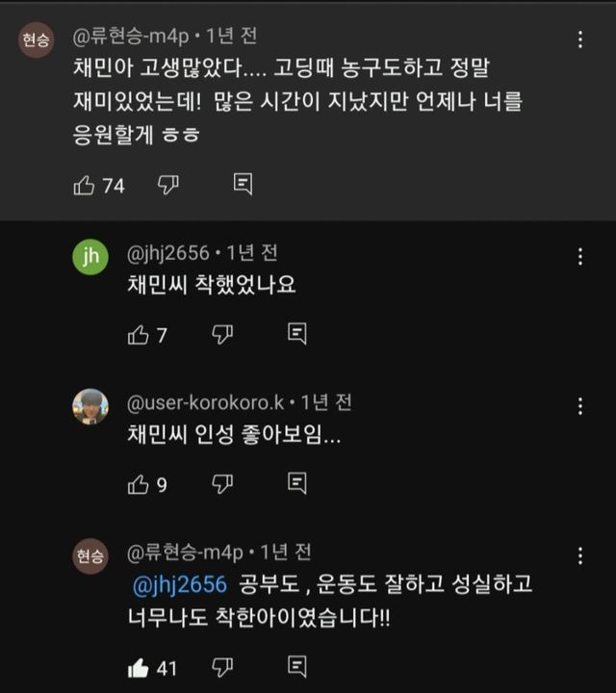Reply to the user-korokoro.k comment
This screenshot has width=616, height=693.
point(297,484)
